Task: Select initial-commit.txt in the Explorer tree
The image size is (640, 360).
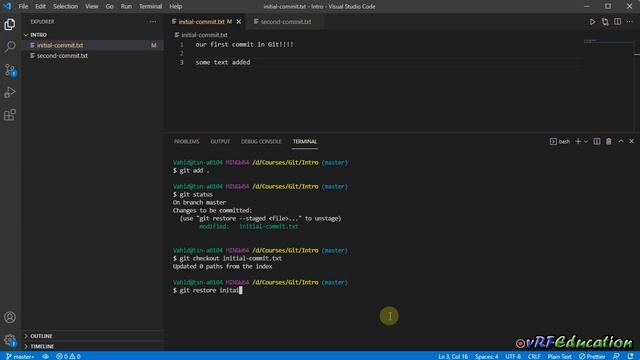Action: click(93, 45)
